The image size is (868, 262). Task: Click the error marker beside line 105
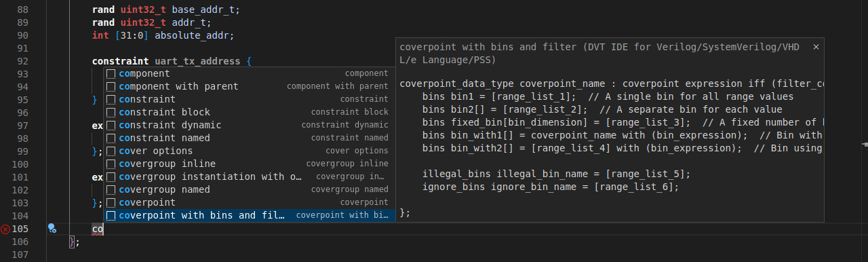tap(5, 229)
